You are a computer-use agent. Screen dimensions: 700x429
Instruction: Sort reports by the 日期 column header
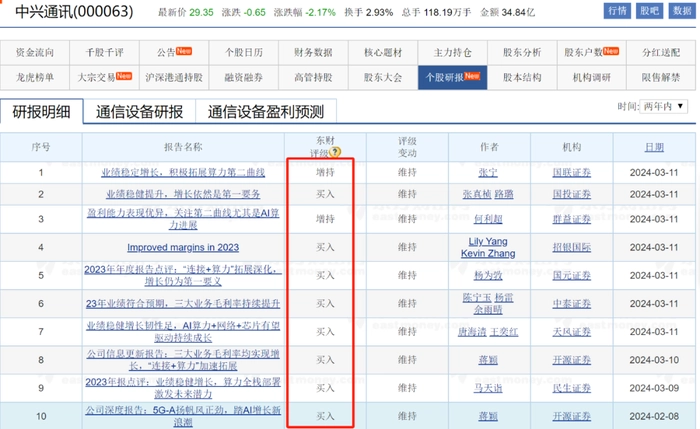tap(653, 147)
